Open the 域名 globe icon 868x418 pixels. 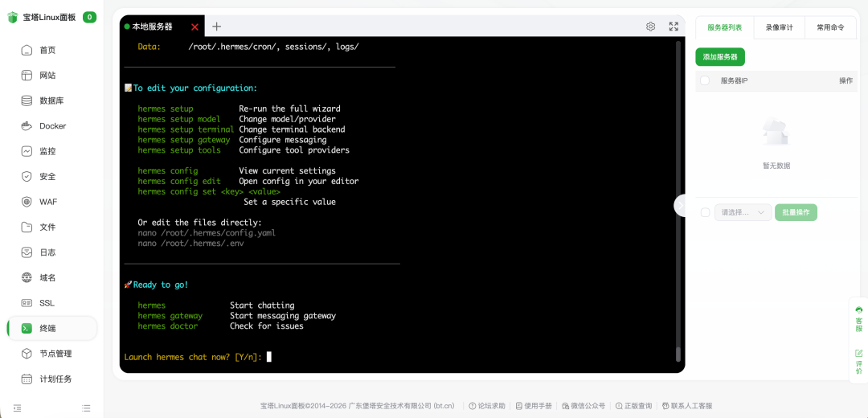(x=27, y=278)
